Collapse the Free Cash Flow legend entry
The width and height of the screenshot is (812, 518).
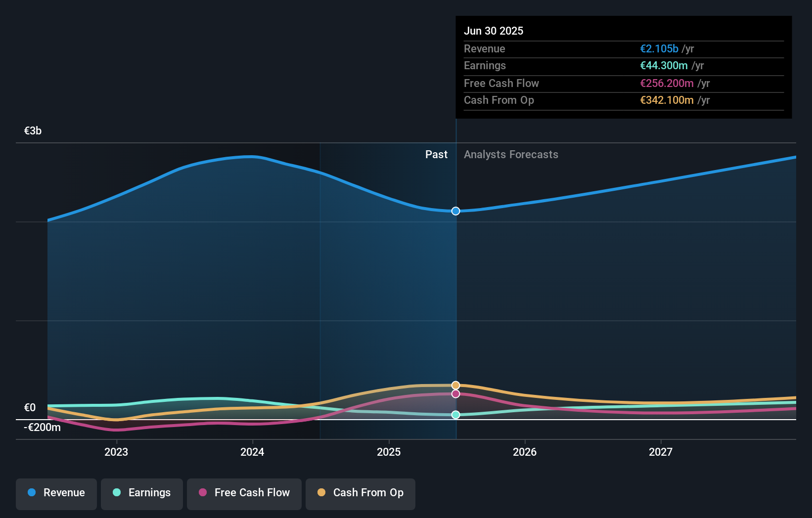(244, 493)
